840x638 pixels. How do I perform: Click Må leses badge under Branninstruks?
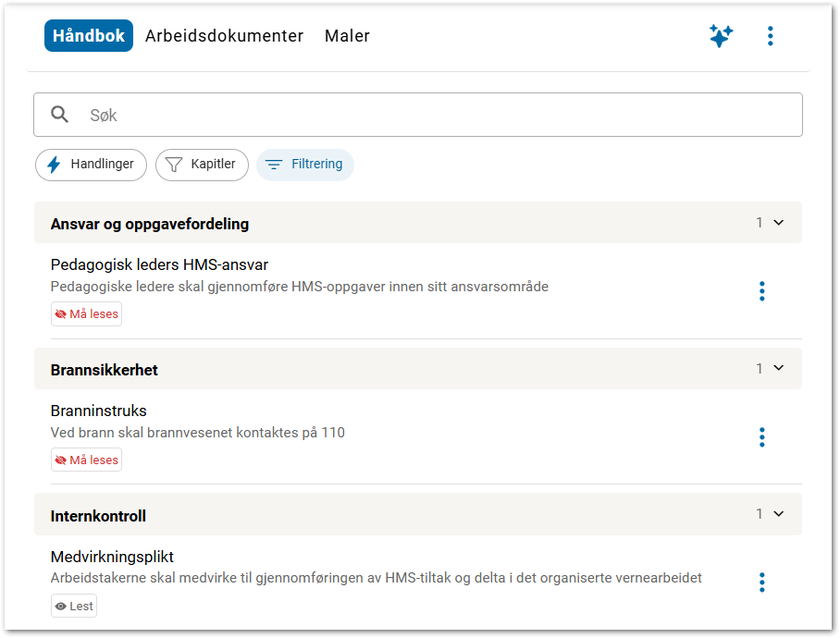click(86, 460)
